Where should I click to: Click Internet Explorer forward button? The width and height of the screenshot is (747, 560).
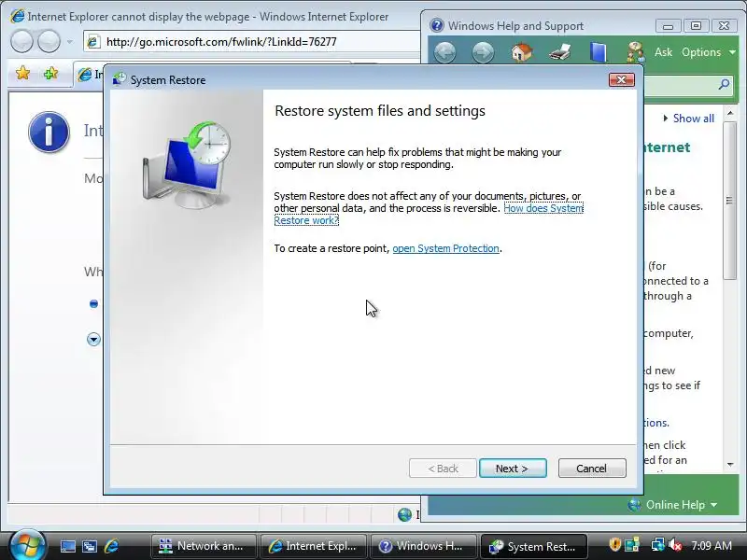point(49,41)
